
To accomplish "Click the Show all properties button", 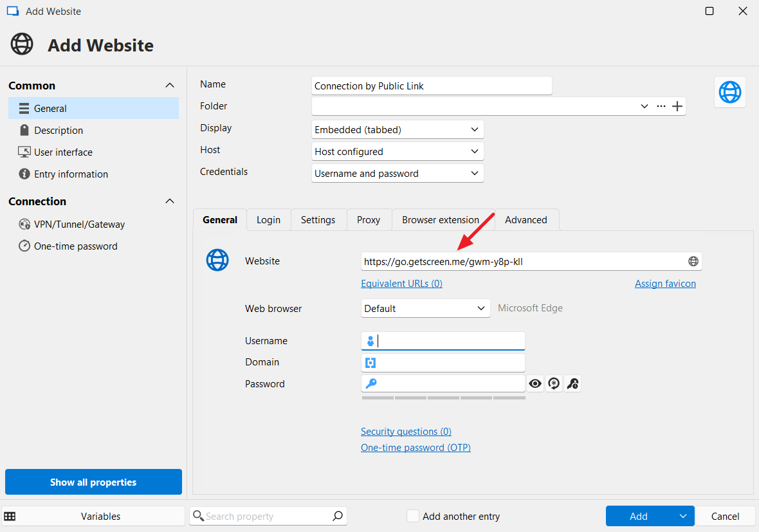I will click(93, 482).
